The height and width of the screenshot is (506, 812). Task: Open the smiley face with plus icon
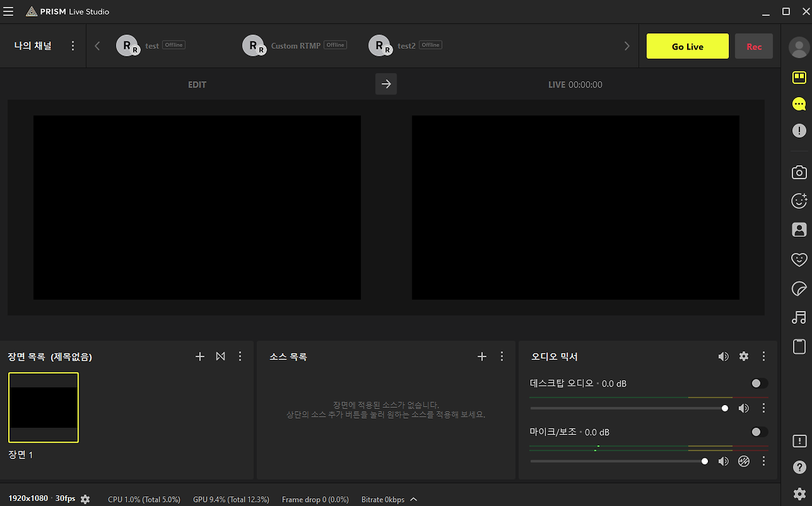pyautogui.click(x=799, y=201)
